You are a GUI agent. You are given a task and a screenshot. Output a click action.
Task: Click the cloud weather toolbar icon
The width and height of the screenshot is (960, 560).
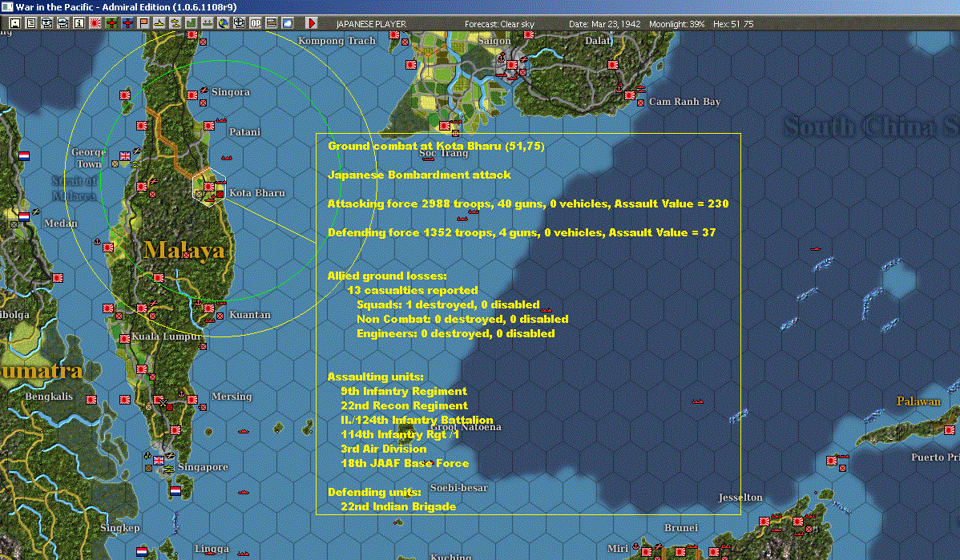[287, 23]
